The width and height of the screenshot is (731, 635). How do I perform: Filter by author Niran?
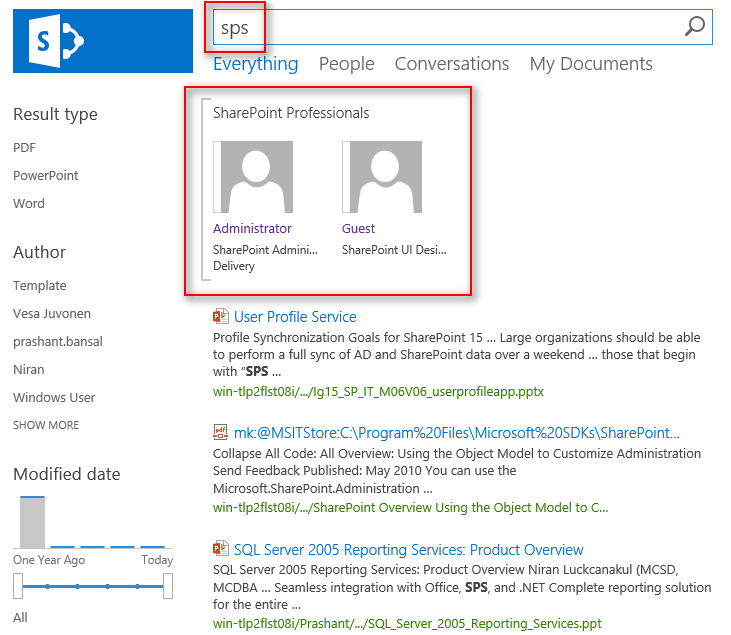coord(28,370)
